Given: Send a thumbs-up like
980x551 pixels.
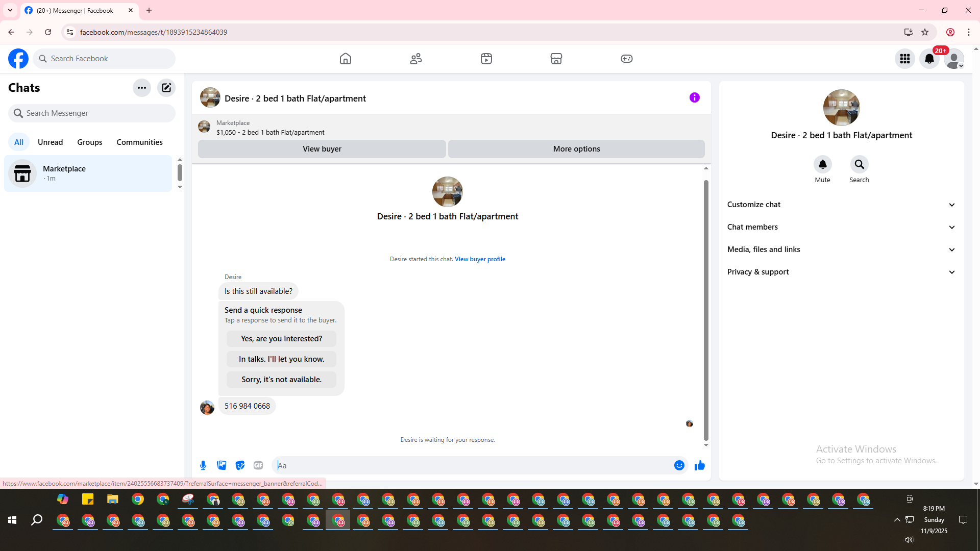Looking at the screenshot, I should tap(699, 465).
